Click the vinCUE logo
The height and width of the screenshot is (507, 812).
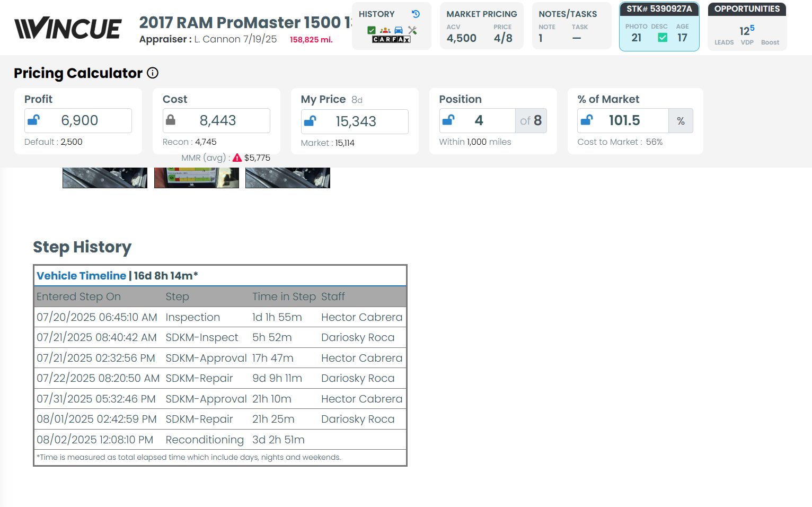[x=68, y=28]
